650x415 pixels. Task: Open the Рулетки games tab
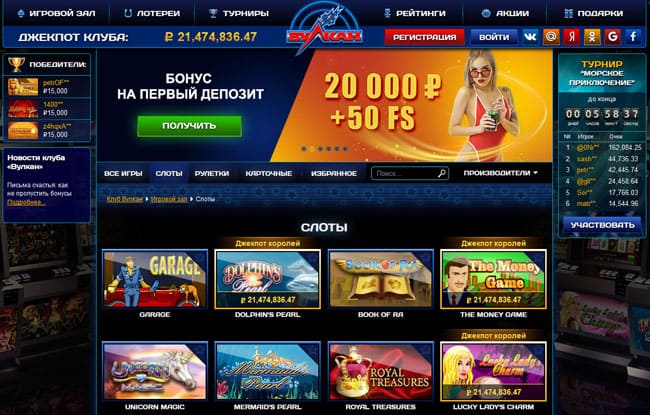click(212, 173)
